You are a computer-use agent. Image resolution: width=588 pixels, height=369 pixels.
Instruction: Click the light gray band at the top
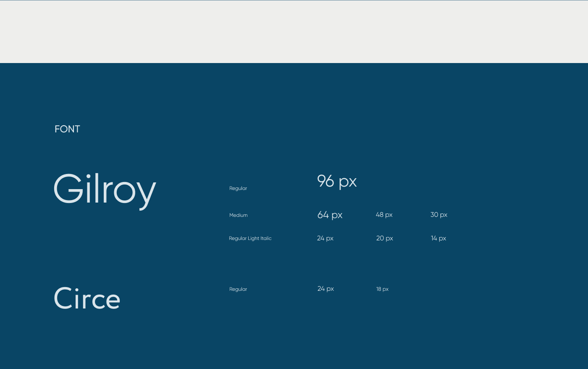(294, 32)
